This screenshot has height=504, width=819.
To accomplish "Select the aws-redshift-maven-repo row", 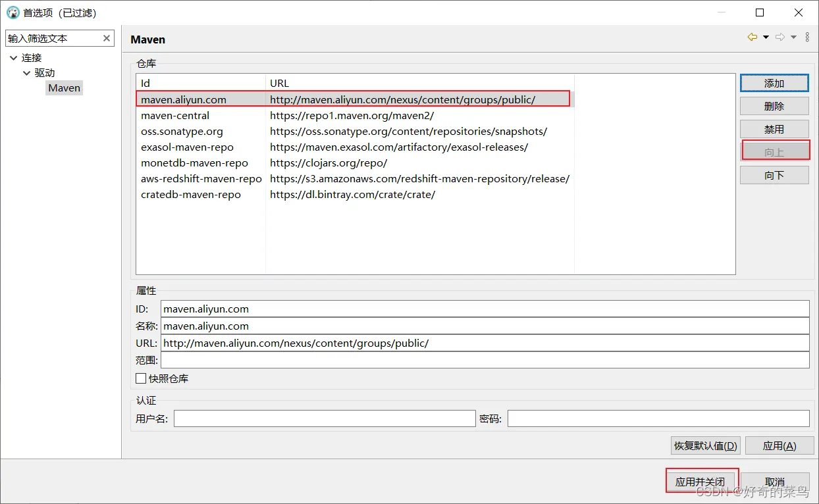I will [355, 178].
